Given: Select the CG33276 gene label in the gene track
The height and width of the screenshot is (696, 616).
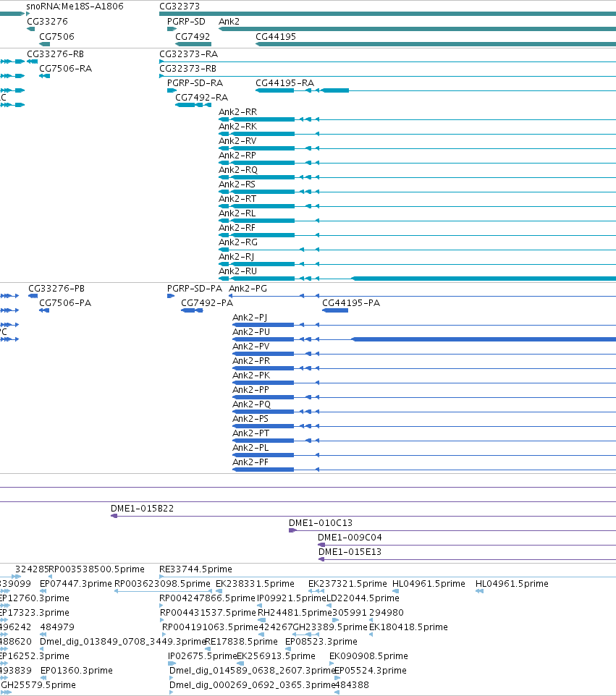Looking at the screenshot, I should tap(47, 22).
